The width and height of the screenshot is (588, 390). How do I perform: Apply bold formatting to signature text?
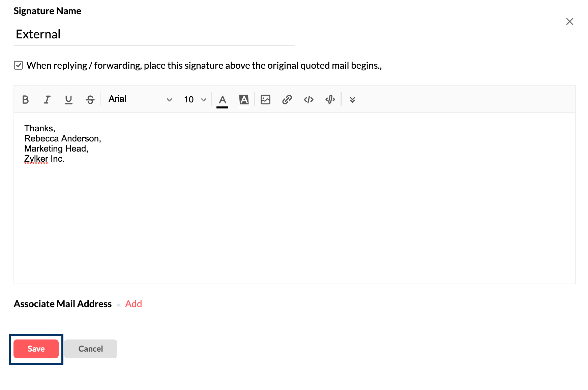click(x=25, y=99)
